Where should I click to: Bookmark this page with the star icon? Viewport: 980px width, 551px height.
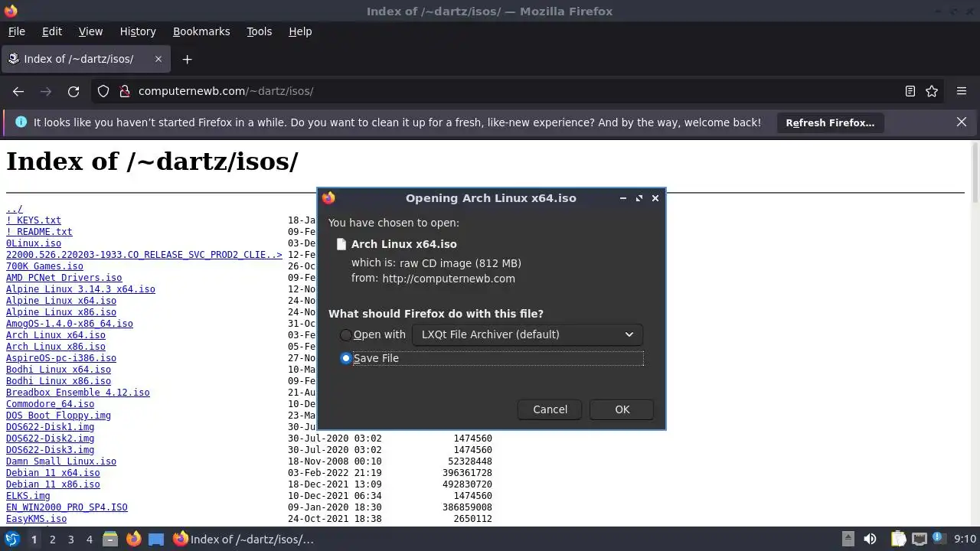point(932,91)
